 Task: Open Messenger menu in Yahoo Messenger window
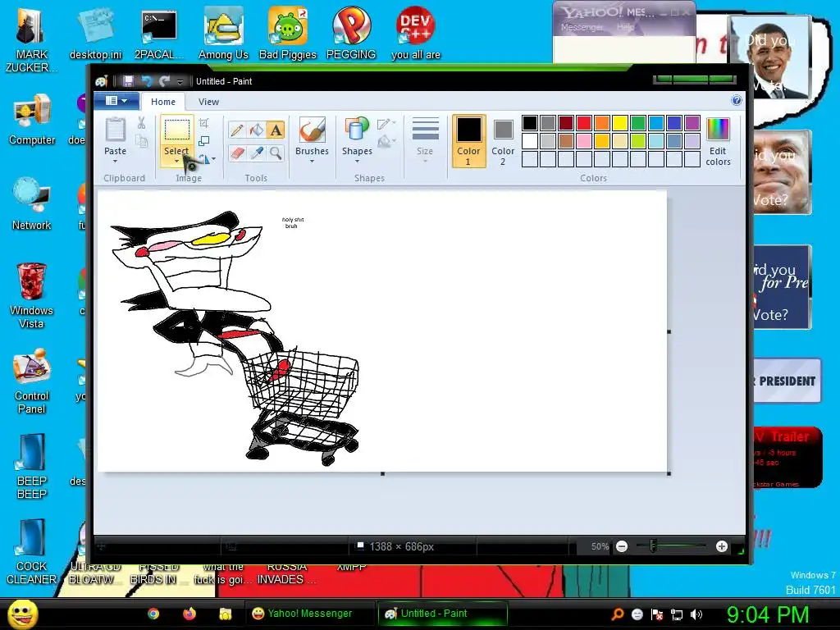tap(582, 27)
